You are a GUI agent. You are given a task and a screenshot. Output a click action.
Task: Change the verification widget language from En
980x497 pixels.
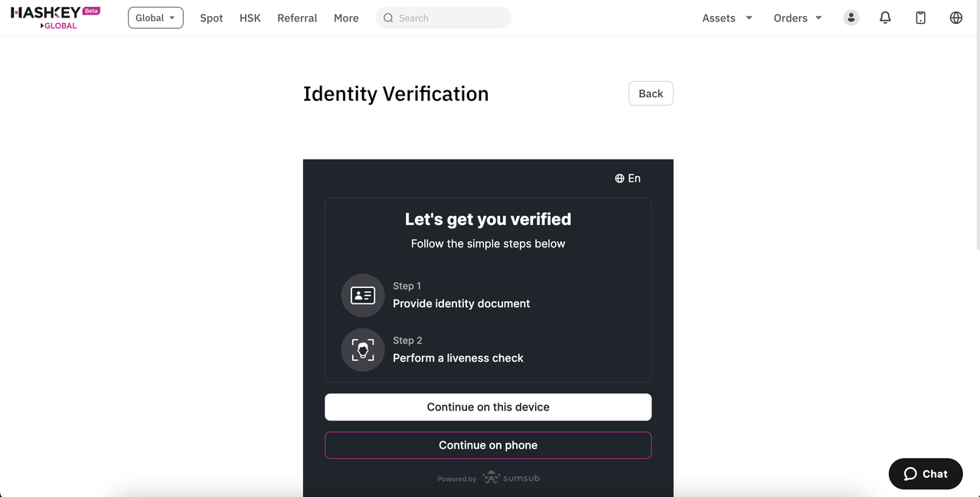point(628,178)
